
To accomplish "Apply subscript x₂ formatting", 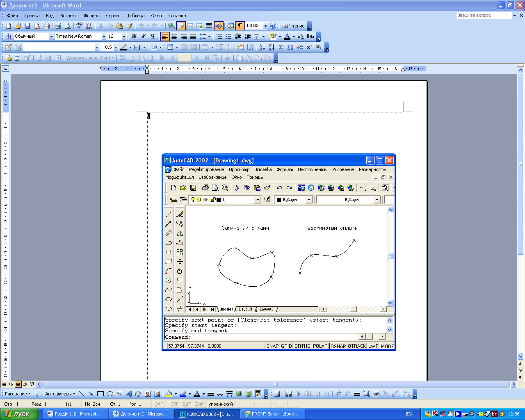I will click(x=319, y=47).
